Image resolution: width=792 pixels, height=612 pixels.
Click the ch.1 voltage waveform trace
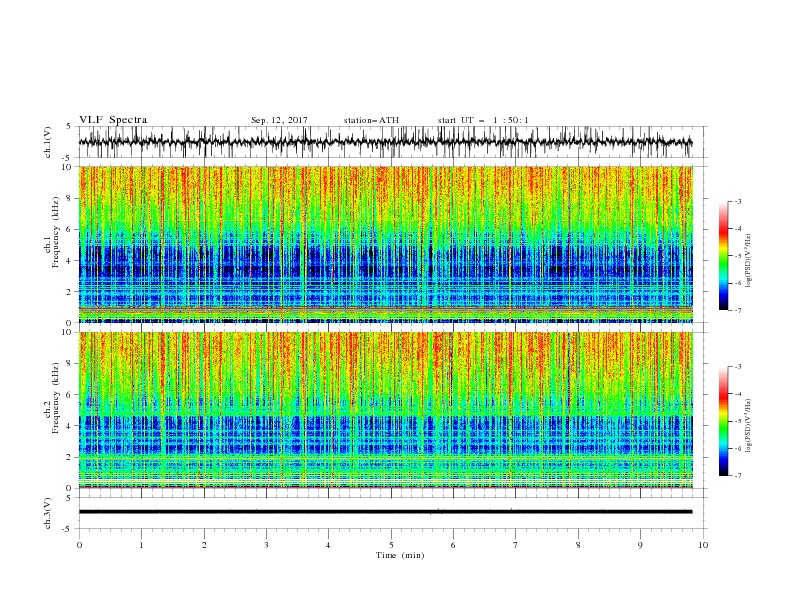coord(385,142)
